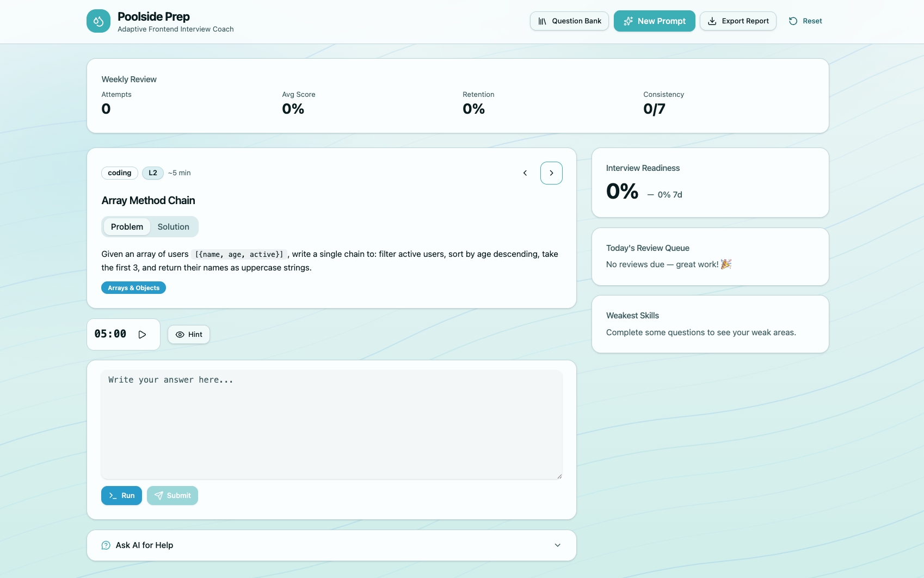Click the Poolside Prep droplet logo

[98, 21]
